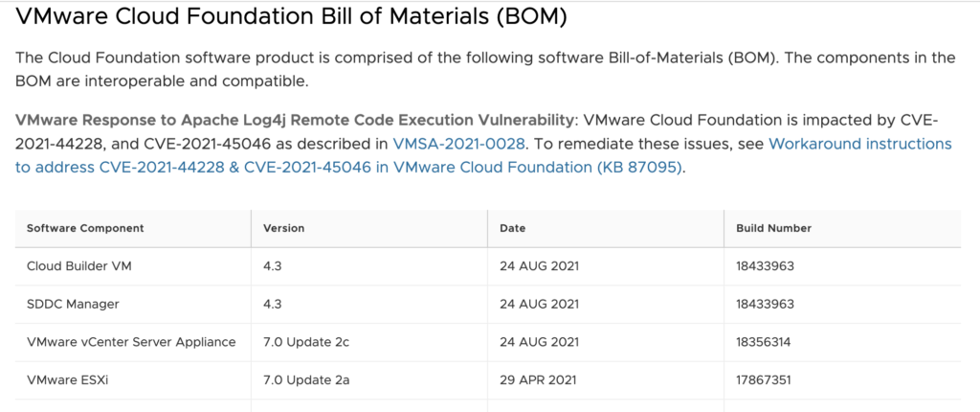This screenshot has height=412, width=980.
Task: Click the Cloud Builder VM date 24 AUG 2021
Action: click(x=540, y=266)
